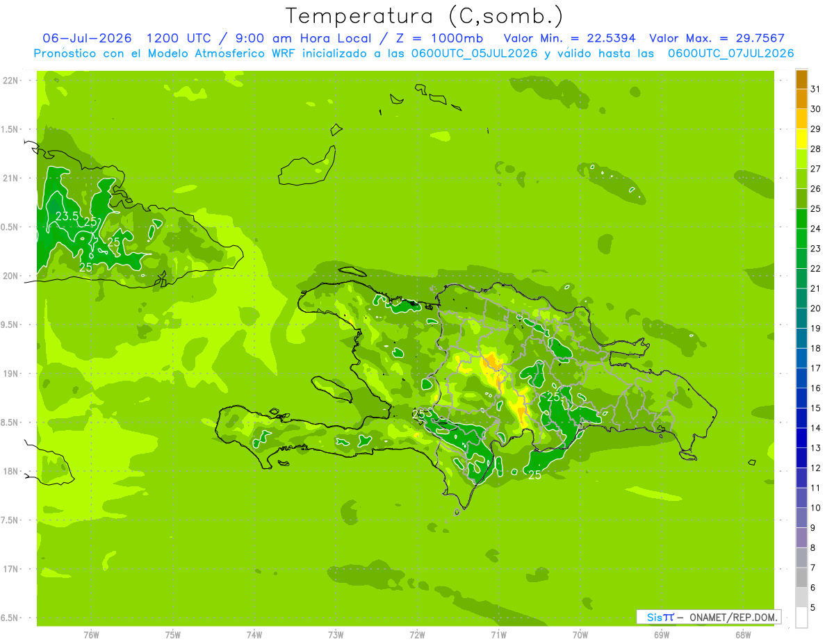The width and height of the screenshot is (834, 644).
Task: Click the colorbar label '31'
Action: coord(815,88)
